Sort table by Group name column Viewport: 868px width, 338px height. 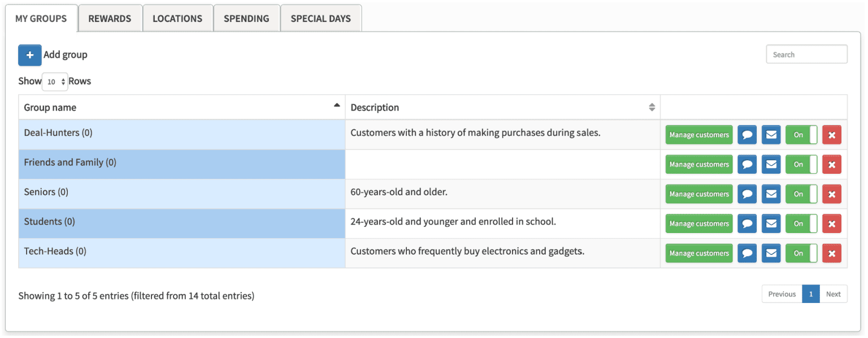(181, 107)
